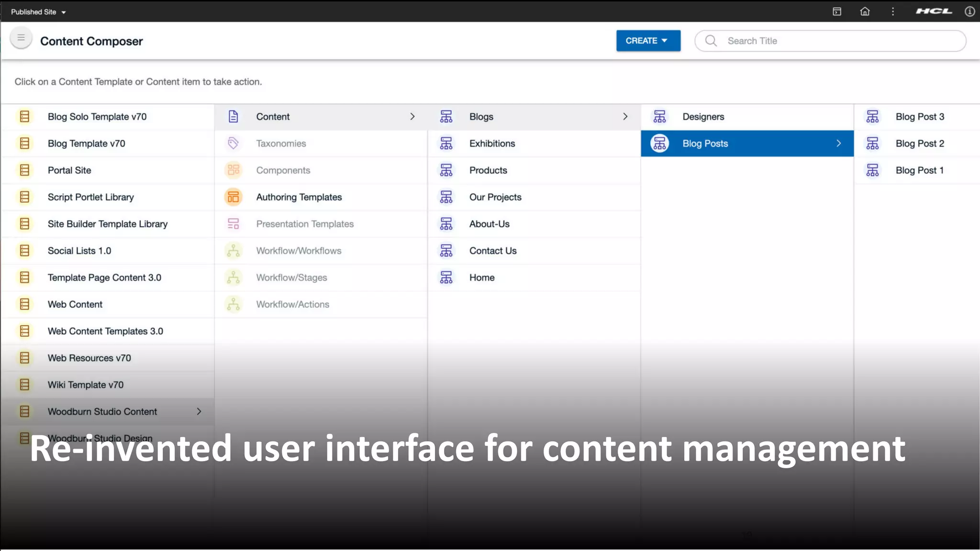980x551 pixels.
Task: Click the Home site area icon
Action: pyautogui.click(x=446, y=277)
